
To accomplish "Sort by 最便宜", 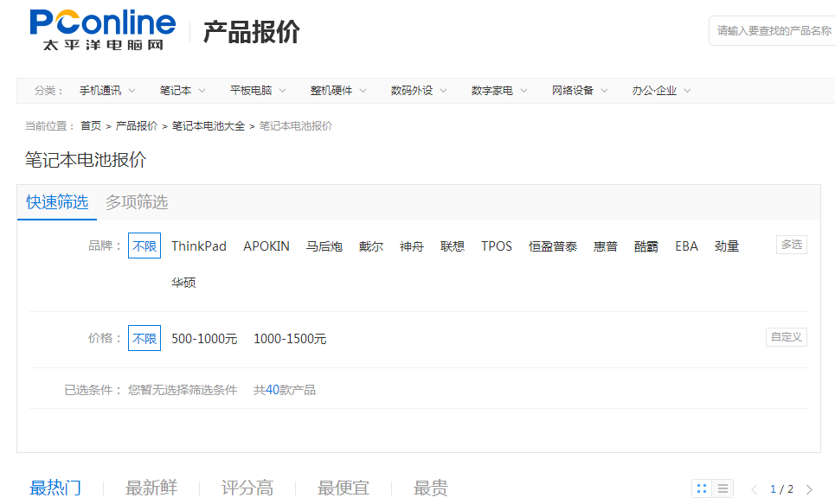I will pos(344,488).
